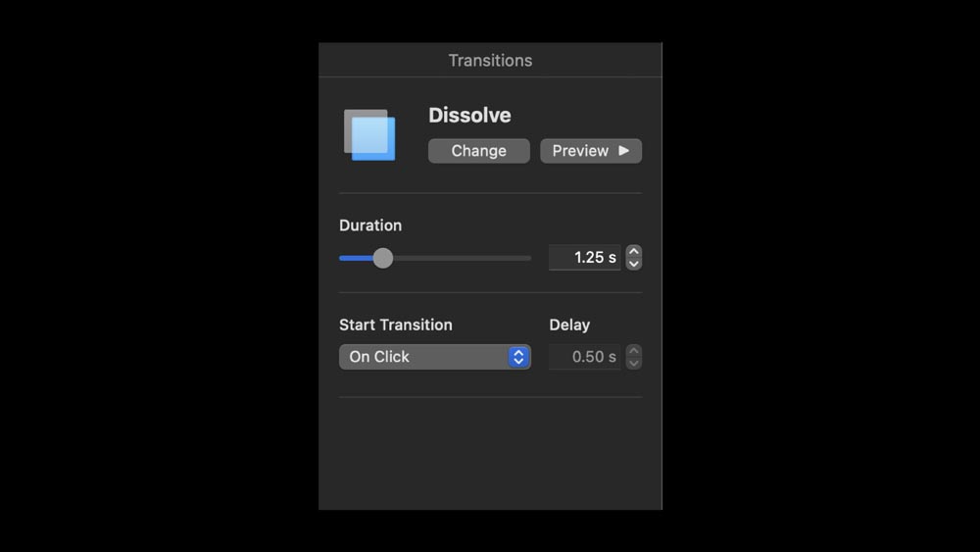Viewport: 980px width, 552px height.
Task: Increase duration with the up stepper arrow
Action: click(x=634, y=252)
